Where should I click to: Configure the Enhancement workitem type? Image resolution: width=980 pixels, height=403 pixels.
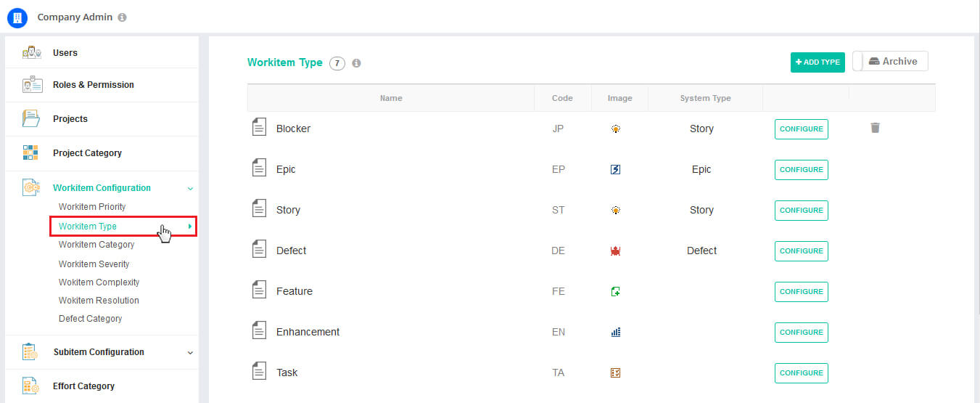pos(802,332)
